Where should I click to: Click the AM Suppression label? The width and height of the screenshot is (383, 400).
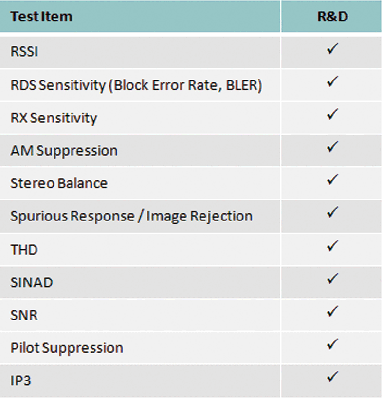click(64, 151)
